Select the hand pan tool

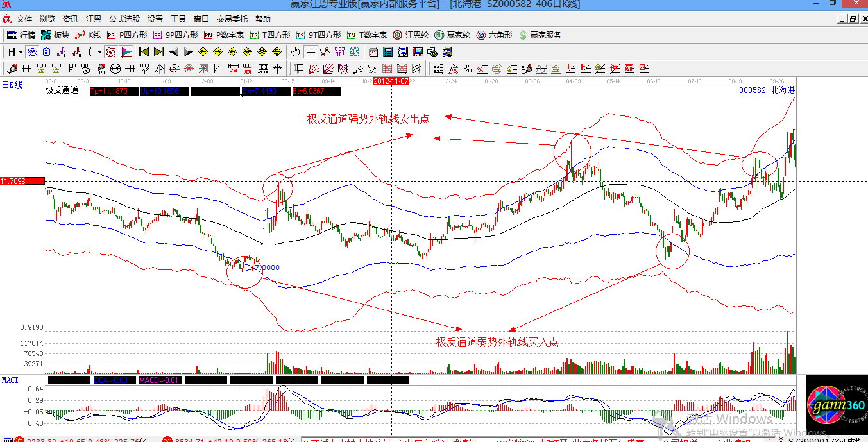click(295, 52)
